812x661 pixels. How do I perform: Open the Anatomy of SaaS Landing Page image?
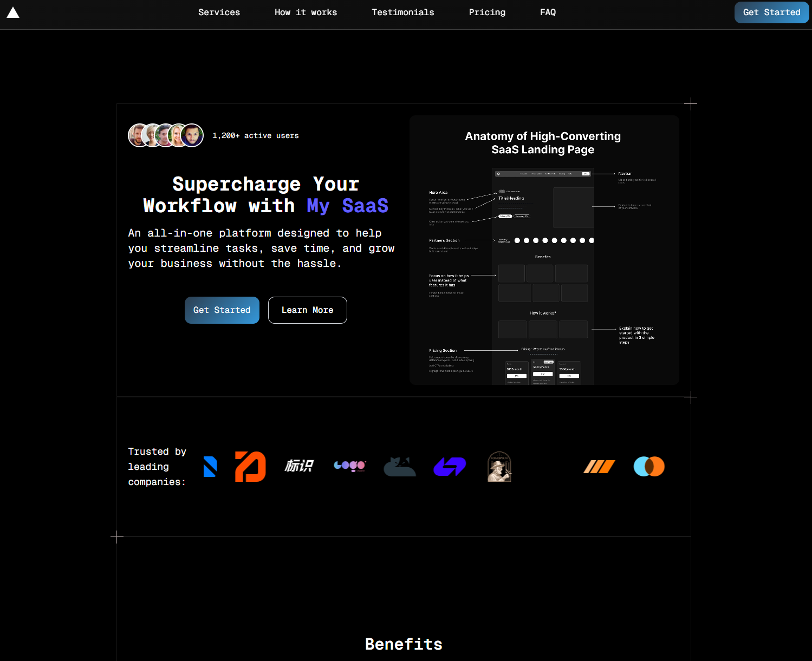click(x=544, y=250)
